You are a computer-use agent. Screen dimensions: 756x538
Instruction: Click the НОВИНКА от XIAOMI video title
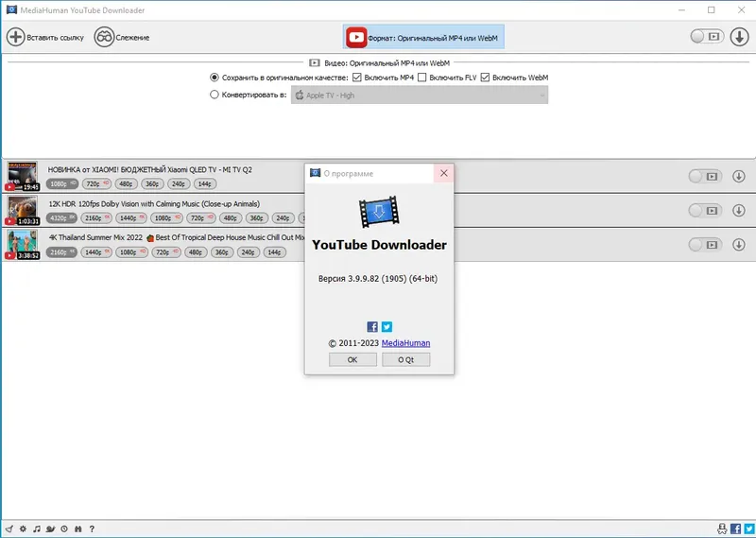150,170
